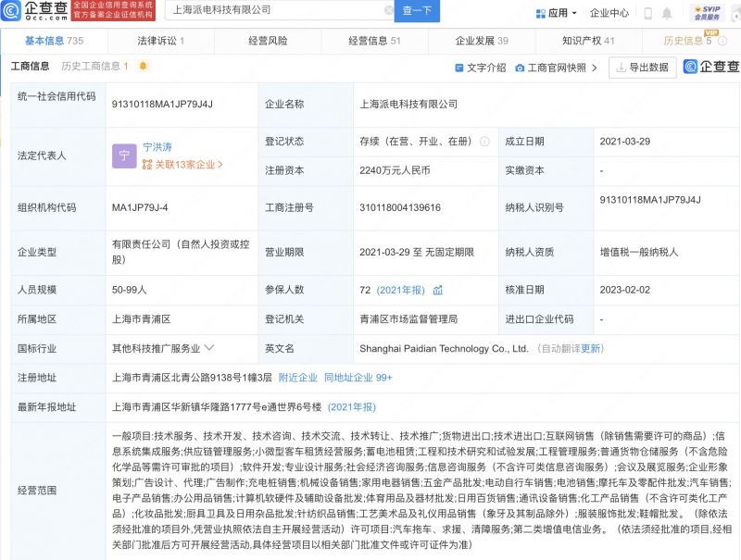The image size is (741, 560).
Task: Select 增值税一般纳税人 taxpayer qualification
Action: [x=639, y=252]
